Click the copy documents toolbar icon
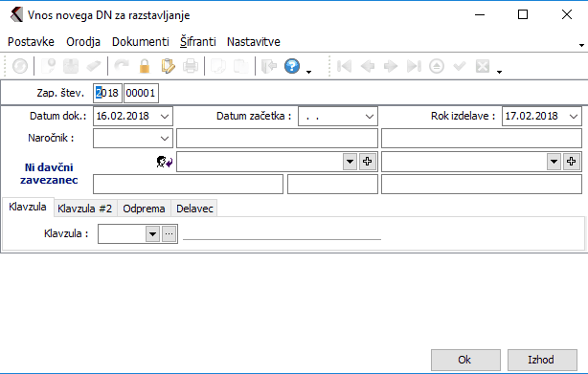588x374 pixels. click(218, 66)
